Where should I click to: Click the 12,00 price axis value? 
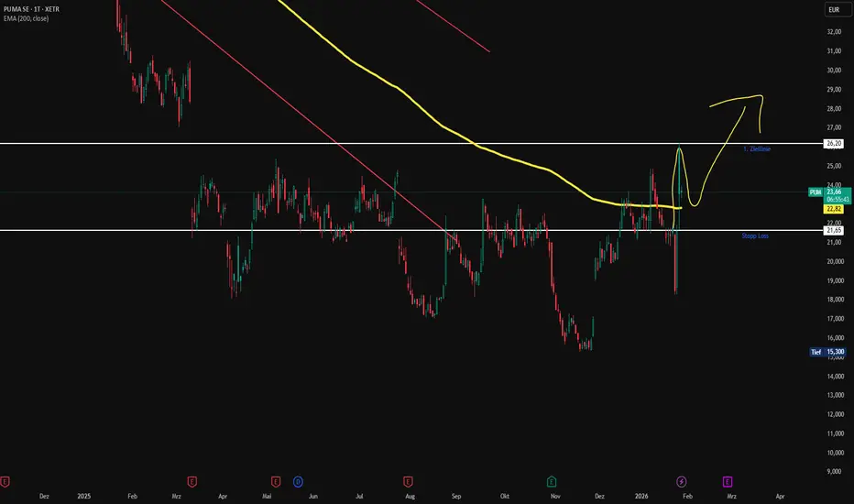(836, 414)
